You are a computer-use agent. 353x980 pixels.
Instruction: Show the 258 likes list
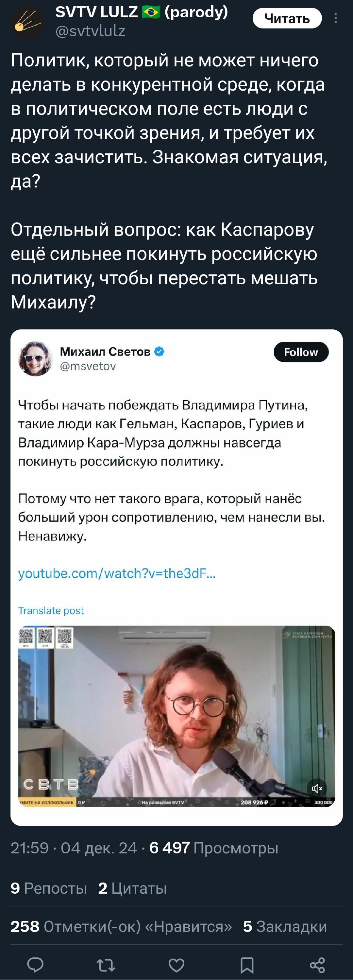121,926
